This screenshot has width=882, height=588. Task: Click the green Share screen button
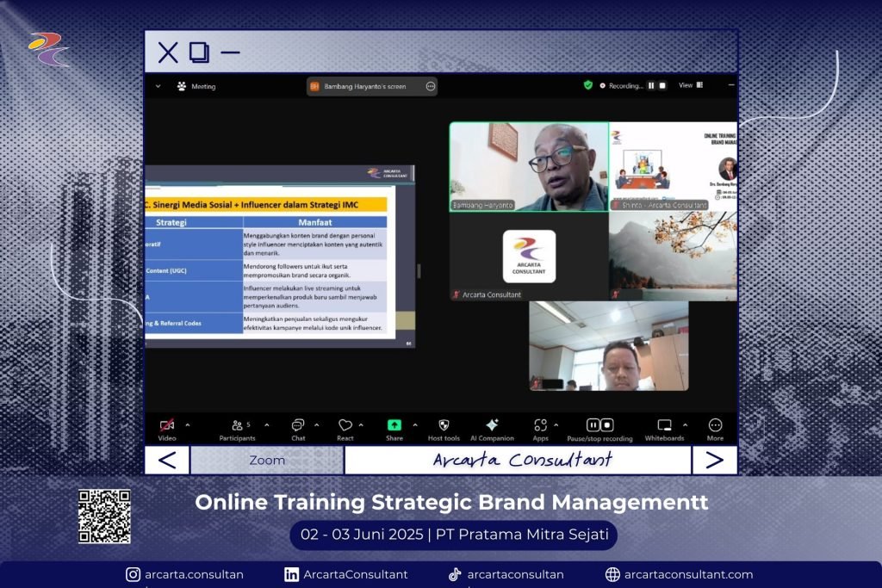394,425
